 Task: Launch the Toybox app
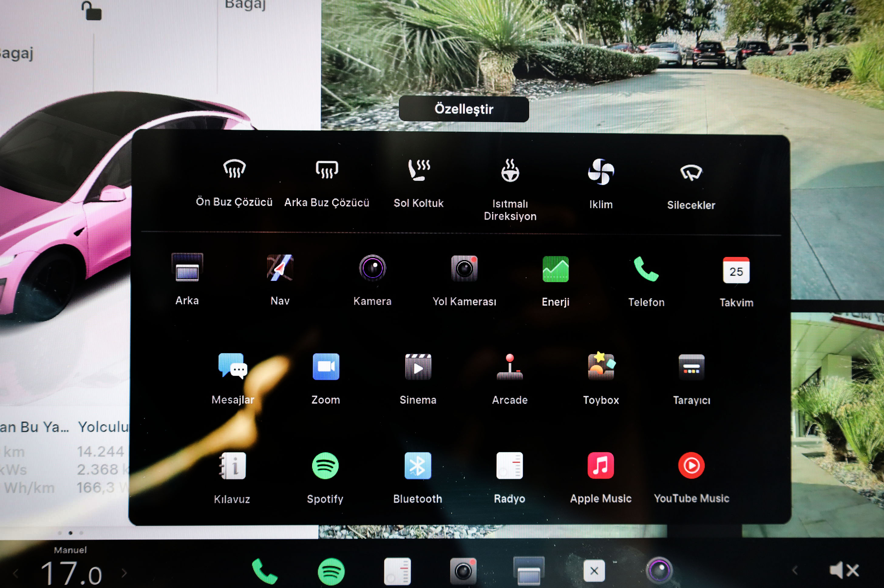tap(601, 367)
